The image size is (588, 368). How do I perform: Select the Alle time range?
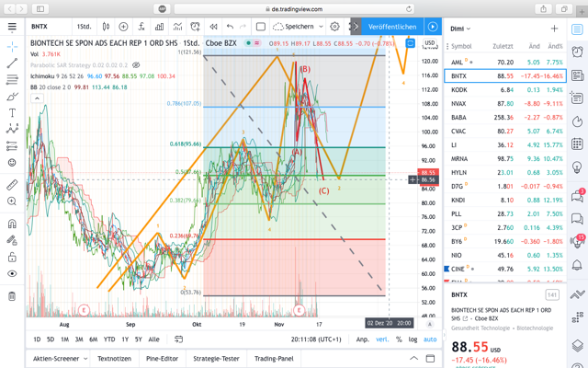[x=153, y=339]
